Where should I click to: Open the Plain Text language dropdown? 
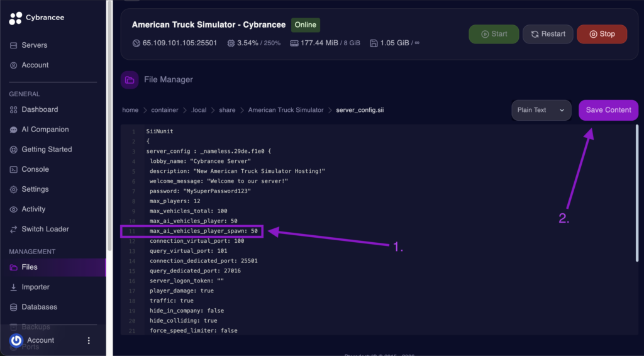tap(541, 110)
